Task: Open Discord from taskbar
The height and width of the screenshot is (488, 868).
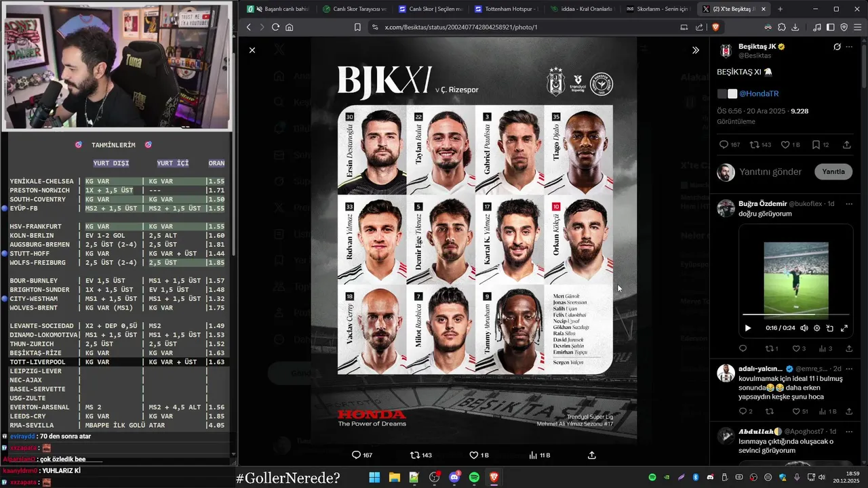Action: pos(454,478)
